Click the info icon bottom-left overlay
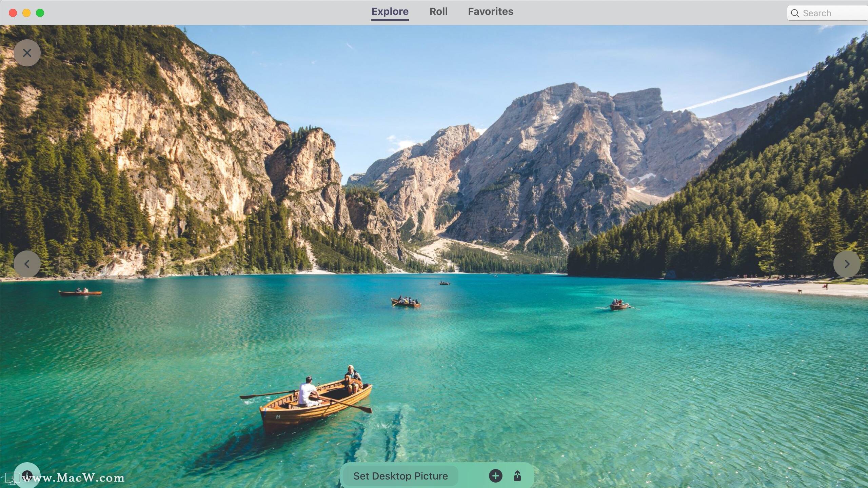The height and width of the screenshot is (488, 868). pyautogui.click(x=27, y=475)
